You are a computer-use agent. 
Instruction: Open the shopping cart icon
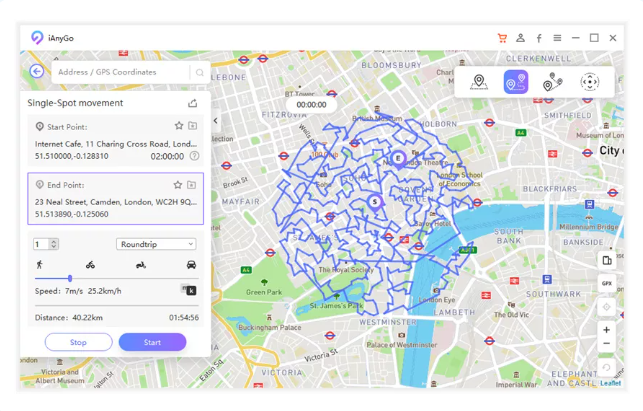pos(502,38)
